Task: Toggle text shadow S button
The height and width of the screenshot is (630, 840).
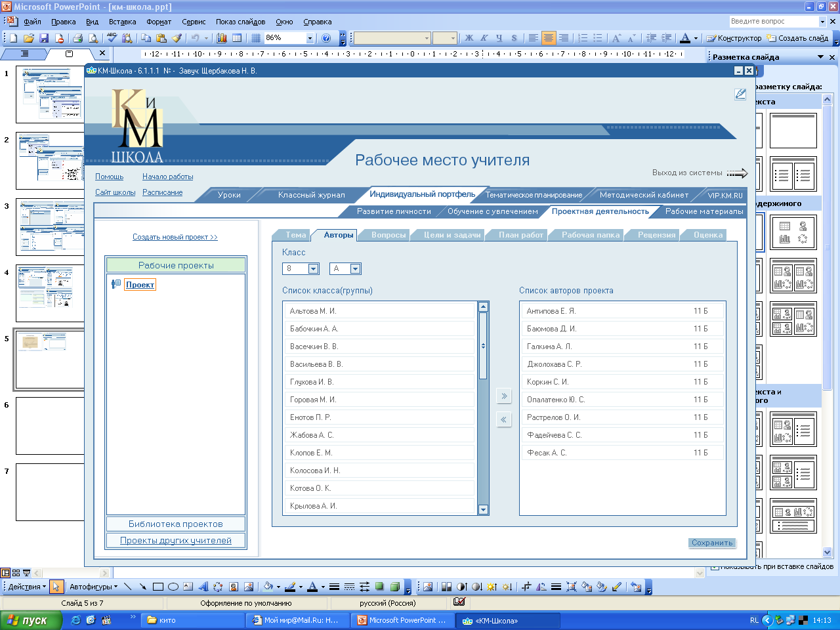Action: pos(514,38)
